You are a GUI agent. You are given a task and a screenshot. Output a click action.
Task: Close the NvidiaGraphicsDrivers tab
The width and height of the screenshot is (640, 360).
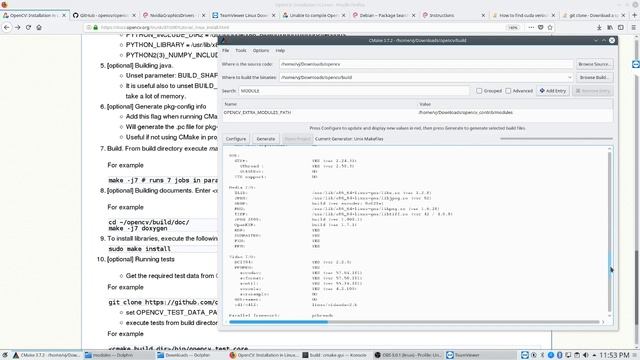click(204, 15)
